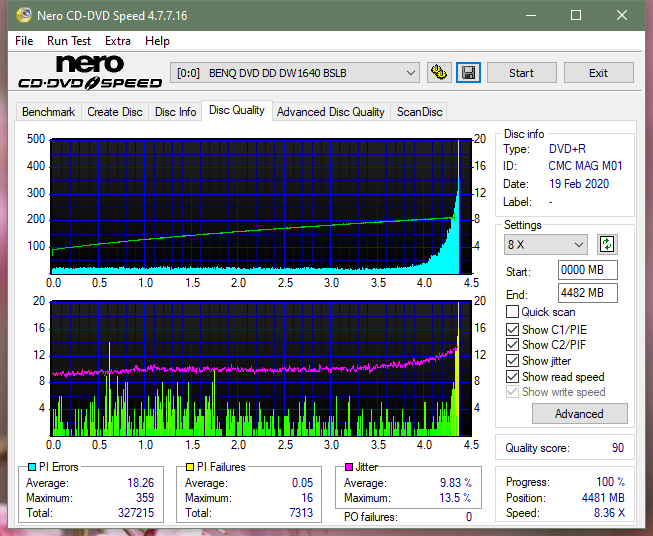This screenshot has height=536, width=653.
Task: Click the save results floppy icon
Action: point(469,73)
